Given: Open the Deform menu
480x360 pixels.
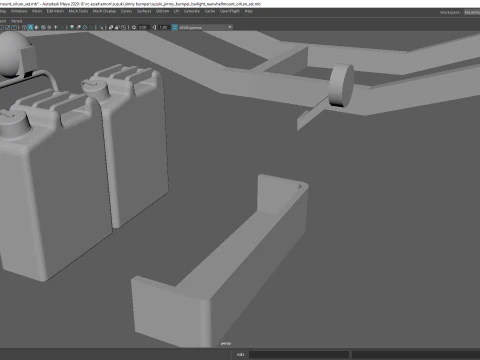Looking at the screenshot, I should [162, 11].
